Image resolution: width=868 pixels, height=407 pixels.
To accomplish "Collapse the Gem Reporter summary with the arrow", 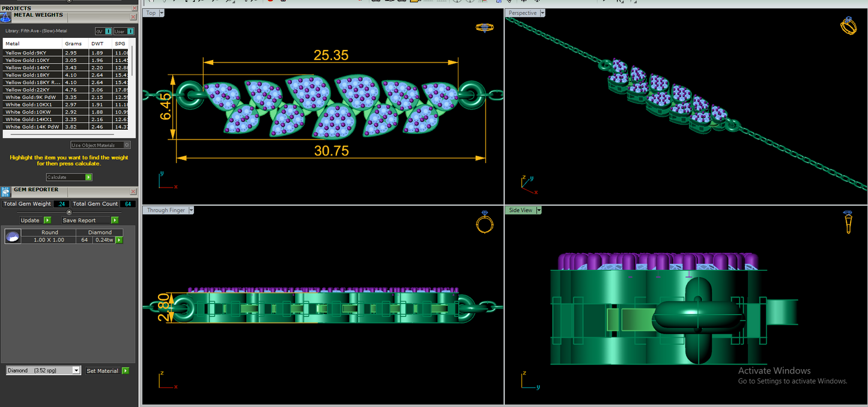I will click(x=69, y=212).
